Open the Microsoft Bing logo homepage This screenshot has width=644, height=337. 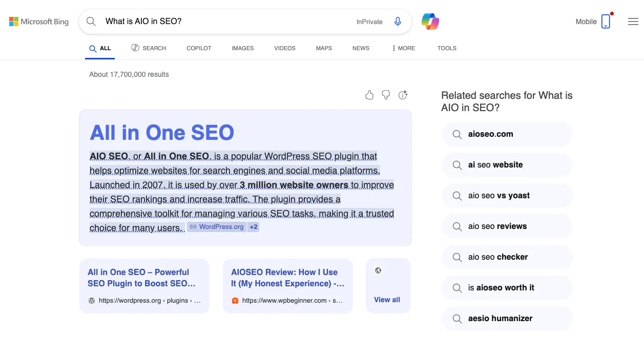pyautogui.click(x=39, y=22)
